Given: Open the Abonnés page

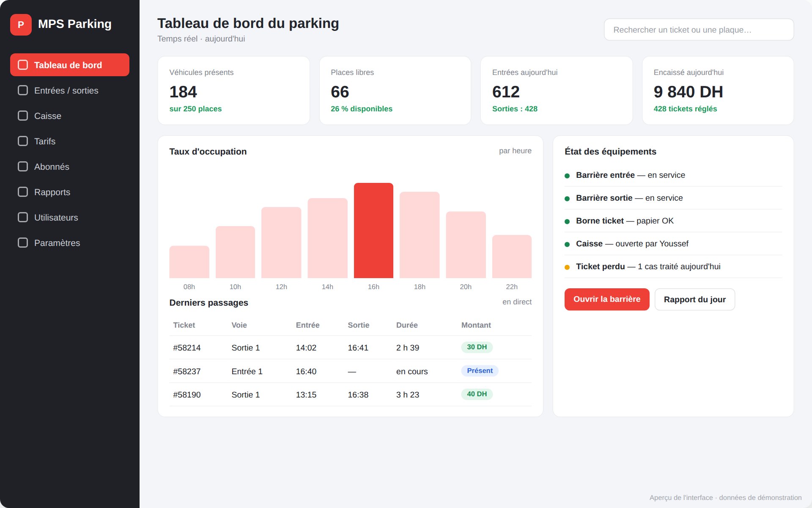Looking at the screenshot, I should 70,166.
